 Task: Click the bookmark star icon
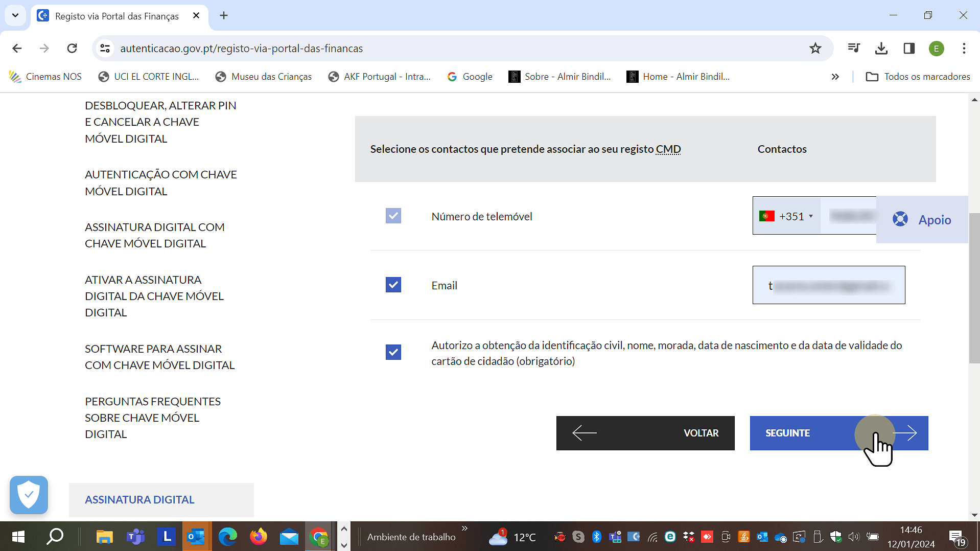click(815, 48)
